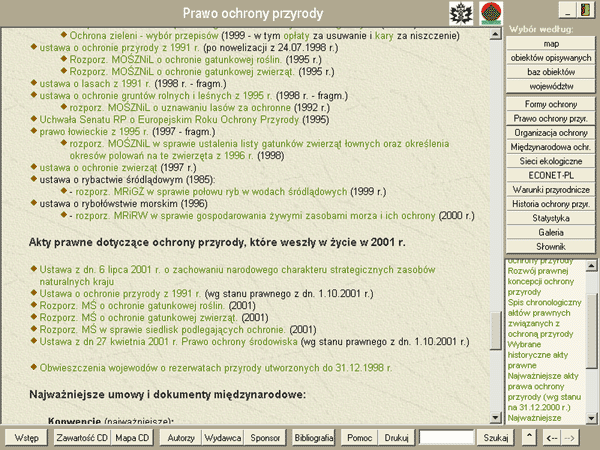Open the 'województw' selection
Image resolution: width=600 pixels, height=450 pixels.
point(551,88)
